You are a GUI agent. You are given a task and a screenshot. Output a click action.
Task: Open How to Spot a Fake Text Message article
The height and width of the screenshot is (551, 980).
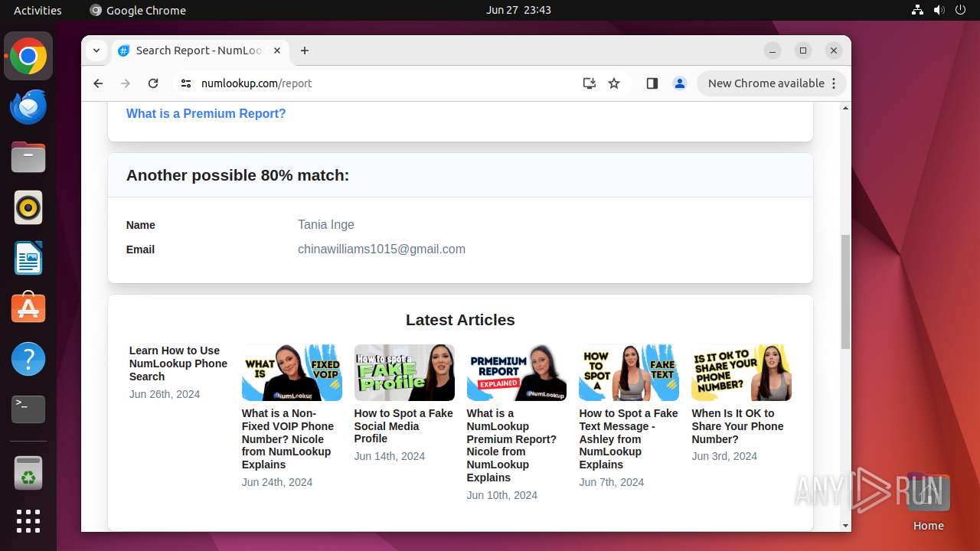(x=629, y=439)
